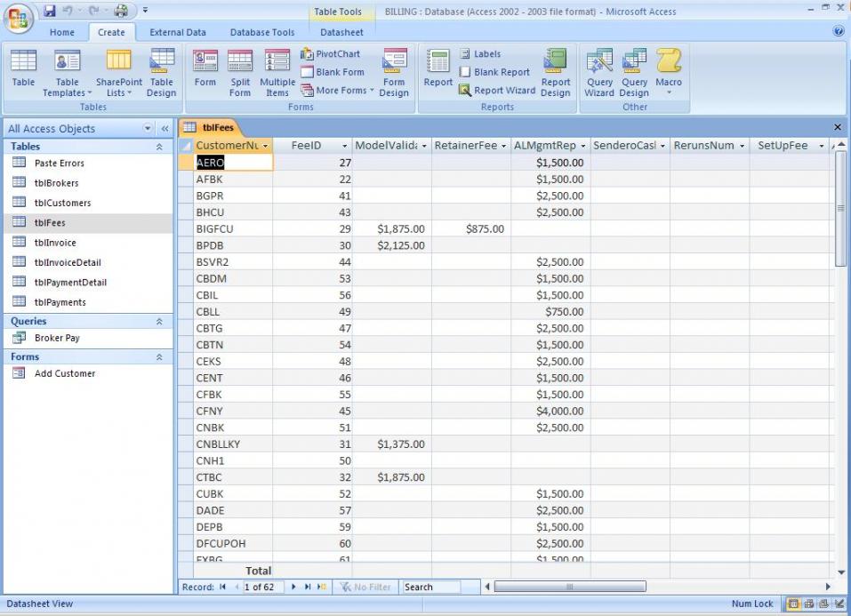Select the tblFees document tab
Screen dimensions: 851x616
210,127
